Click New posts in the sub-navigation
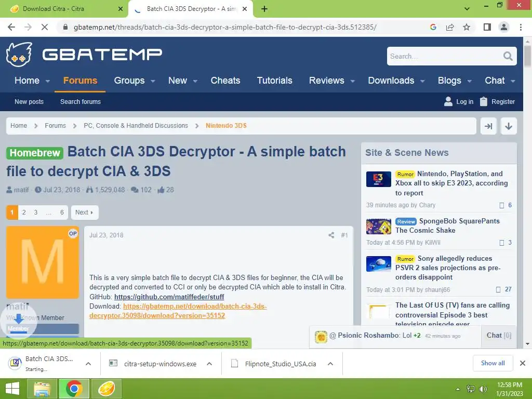The height and width of the screenshot is (399, 532). 29,101
